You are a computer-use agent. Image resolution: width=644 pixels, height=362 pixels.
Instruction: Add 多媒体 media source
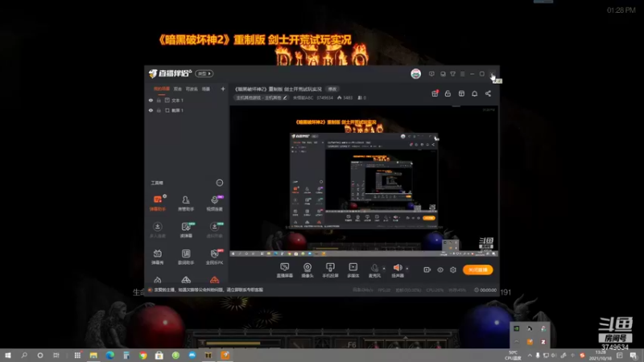click(x=353, y=270)
